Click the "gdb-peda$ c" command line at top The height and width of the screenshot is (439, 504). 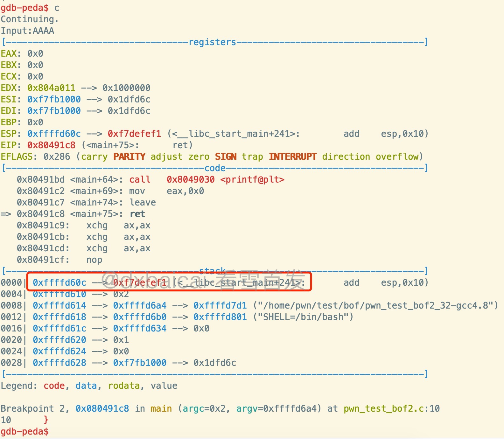(30, 8)
